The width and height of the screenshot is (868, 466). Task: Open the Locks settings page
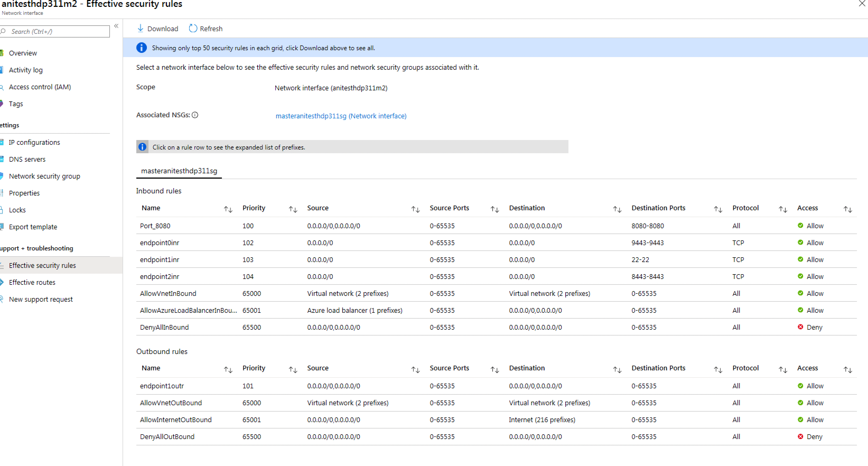click(x=17, y=209)
